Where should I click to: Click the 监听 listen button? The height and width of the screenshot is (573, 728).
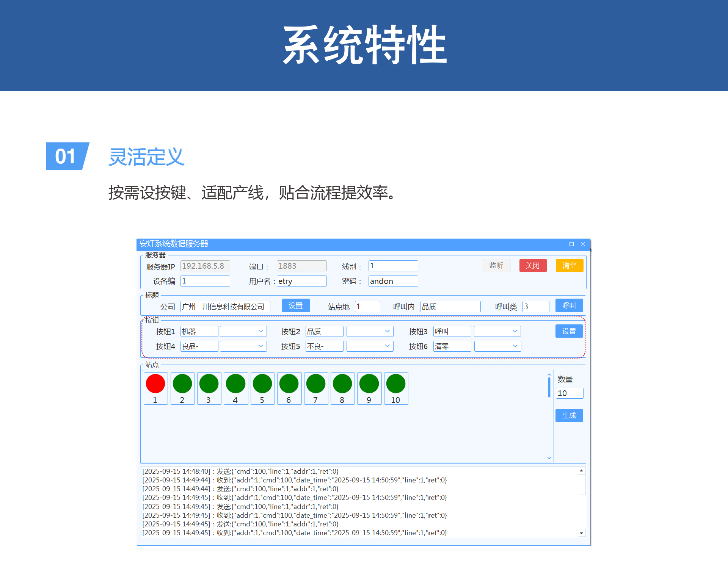(x=496, y=266)
